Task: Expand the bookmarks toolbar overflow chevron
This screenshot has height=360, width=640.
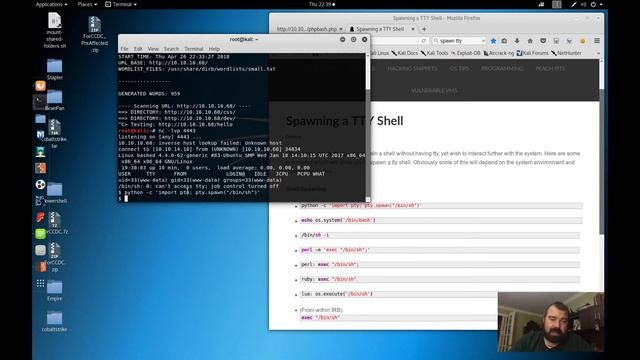Action: [598, 53]
